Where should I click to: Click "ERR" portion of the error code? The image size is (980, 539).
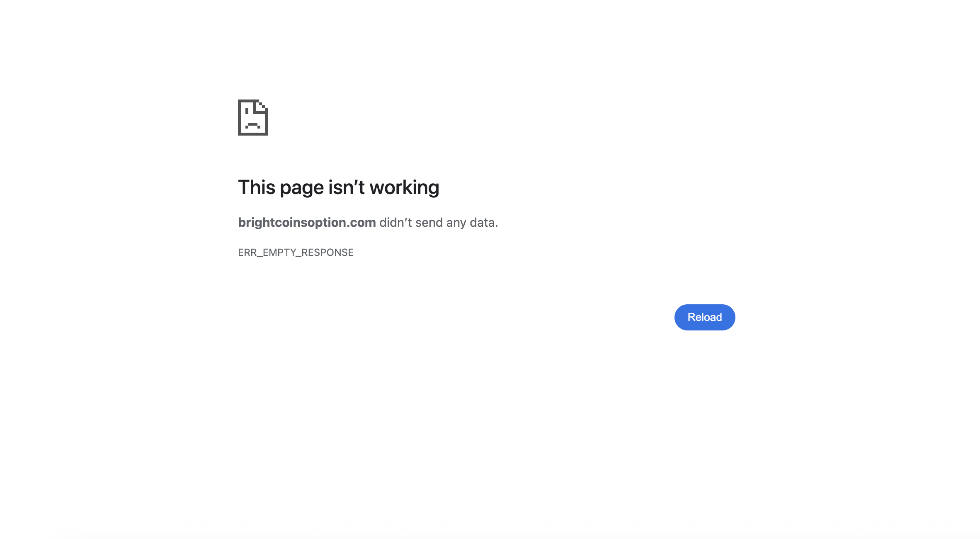click(x=247, y=253)
